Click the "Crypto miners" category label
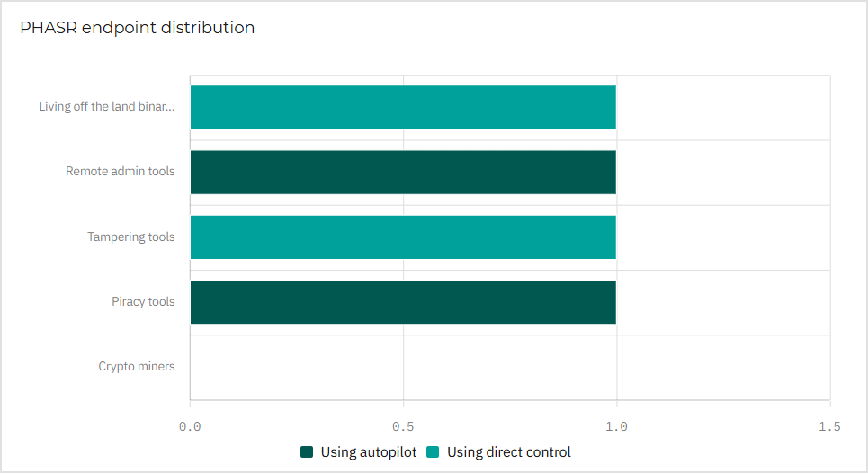 [x=137, y=367]
